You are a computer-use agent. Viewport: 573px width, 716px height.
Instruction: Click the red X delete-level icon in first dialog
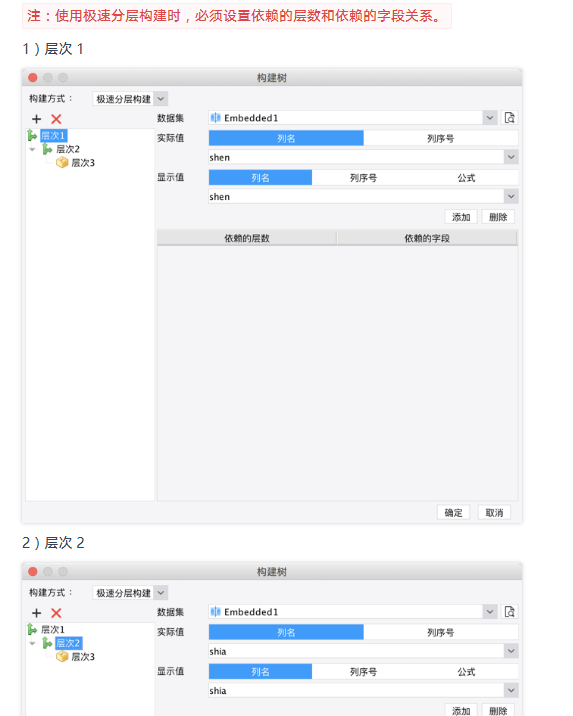(x=56, y=119)
